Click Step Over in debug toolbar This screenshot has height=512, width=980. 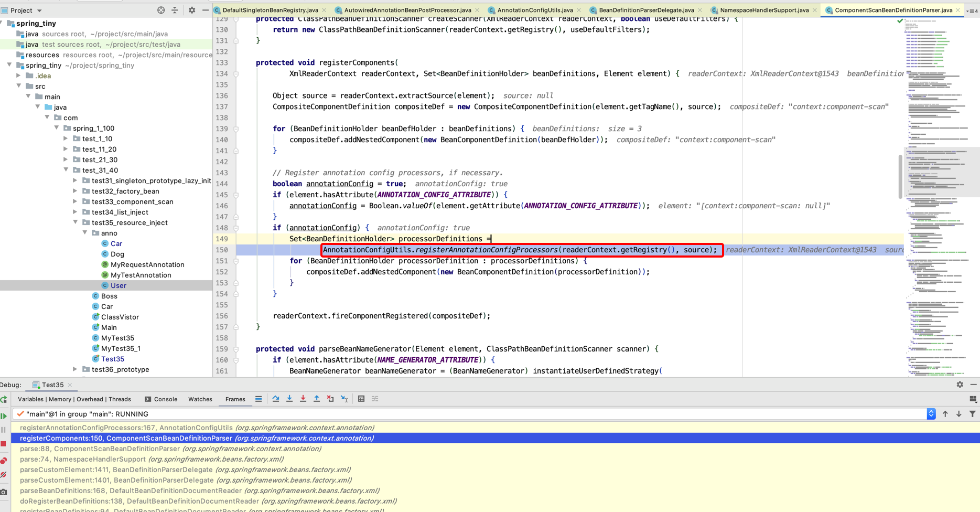click(276, 399)
